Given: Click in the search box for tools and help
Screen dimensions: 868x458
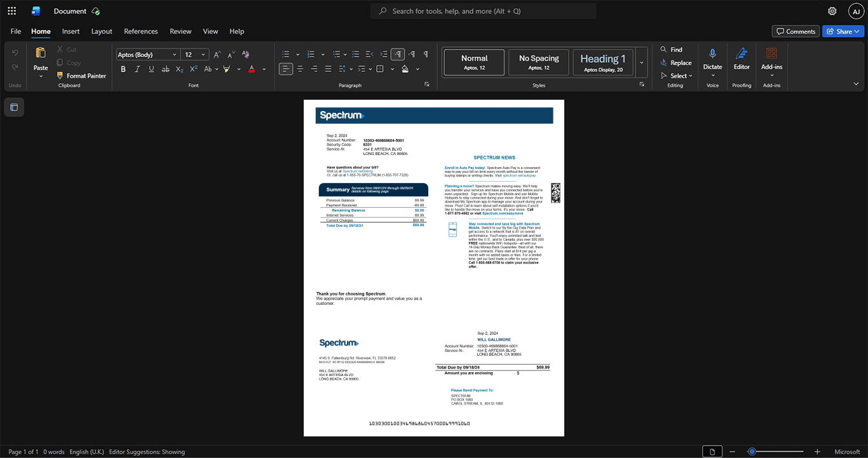Looking at the screenshot, I should (484, 11).
